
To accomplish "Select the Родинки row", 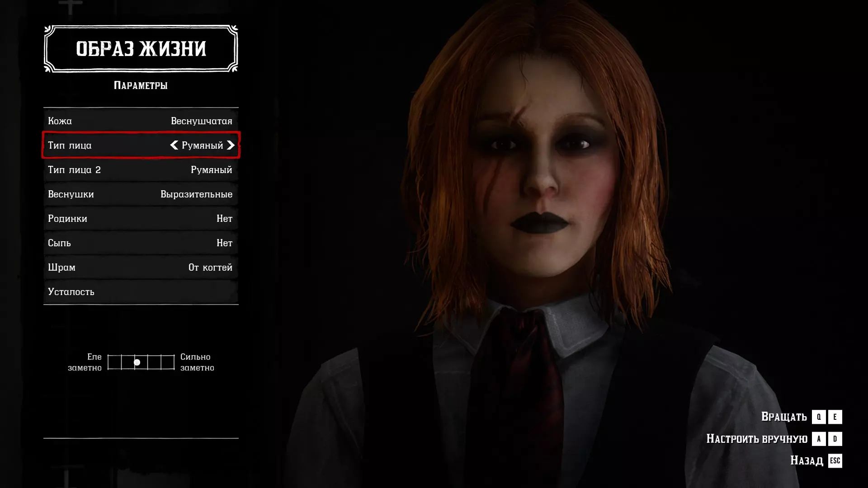I will click(x=141, y=218).
